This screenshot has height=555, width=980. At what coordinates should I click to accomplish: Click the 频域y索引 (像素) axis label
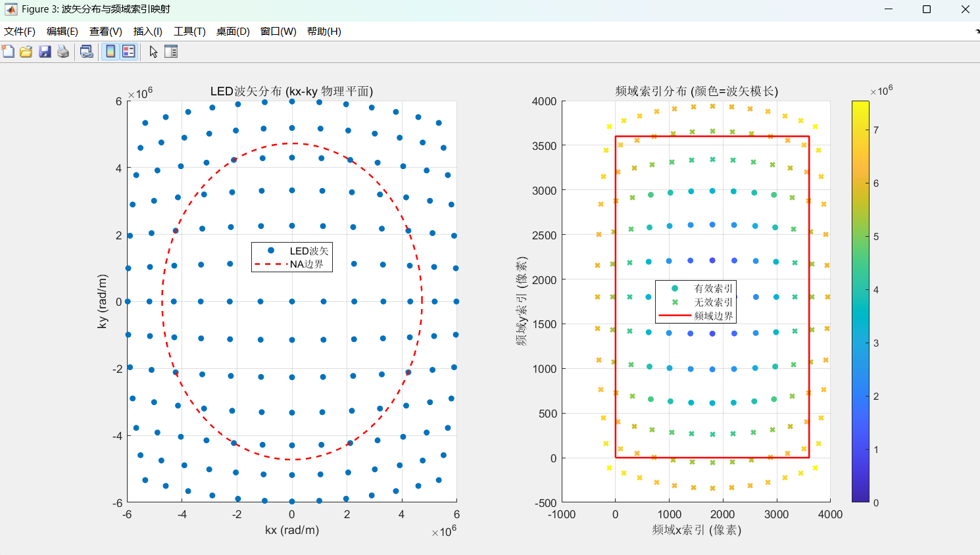[522, 301]
